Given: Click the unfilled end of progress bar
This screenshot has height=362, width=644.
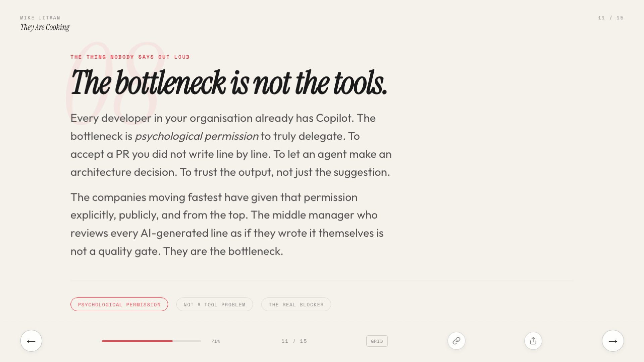Looking at the screenshot, I should tap(187, 341).
